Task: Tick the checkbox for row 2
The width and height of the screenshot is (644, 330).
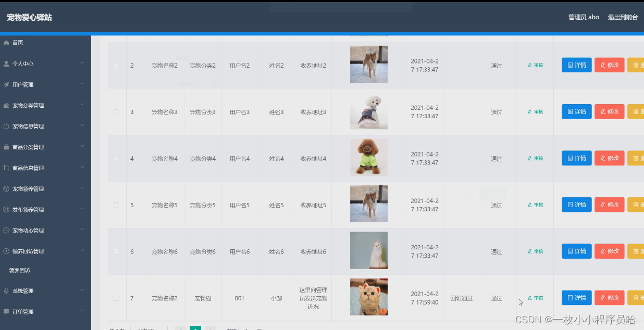Action: pyautogui.click(x=116, y=66)
